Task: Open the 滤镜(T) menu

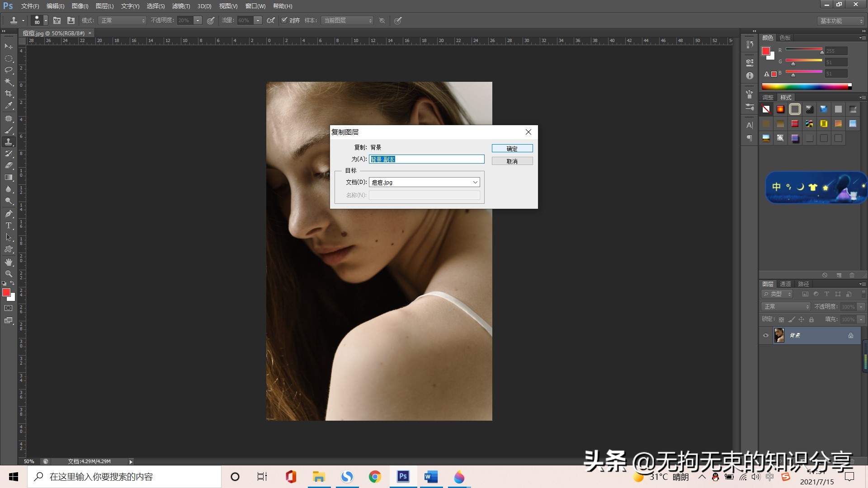Action: (181, 6)
